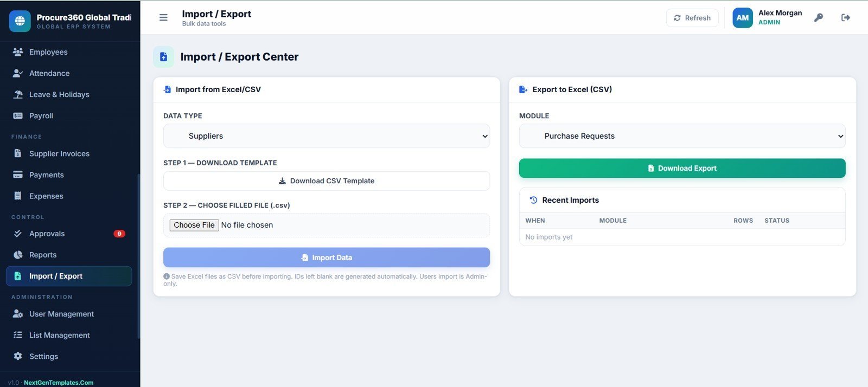Click the logout arrow icon

[846, 18]
